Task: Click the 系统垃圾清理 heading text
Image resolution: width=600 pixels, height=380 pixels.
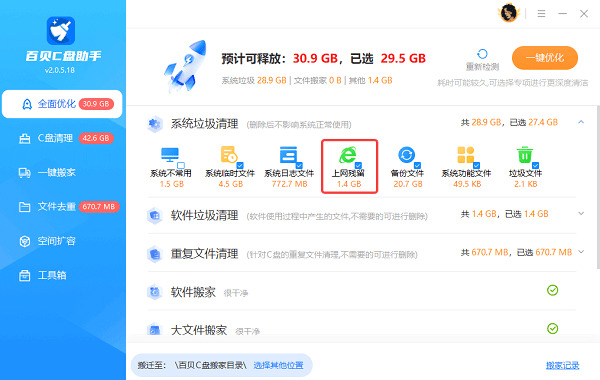Action: pyautogui.click(x=204, y=124)
